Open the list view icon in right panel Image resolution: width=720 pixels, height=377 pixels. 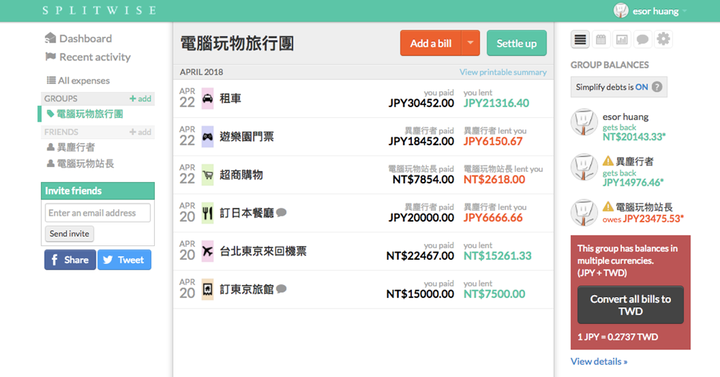580,39
